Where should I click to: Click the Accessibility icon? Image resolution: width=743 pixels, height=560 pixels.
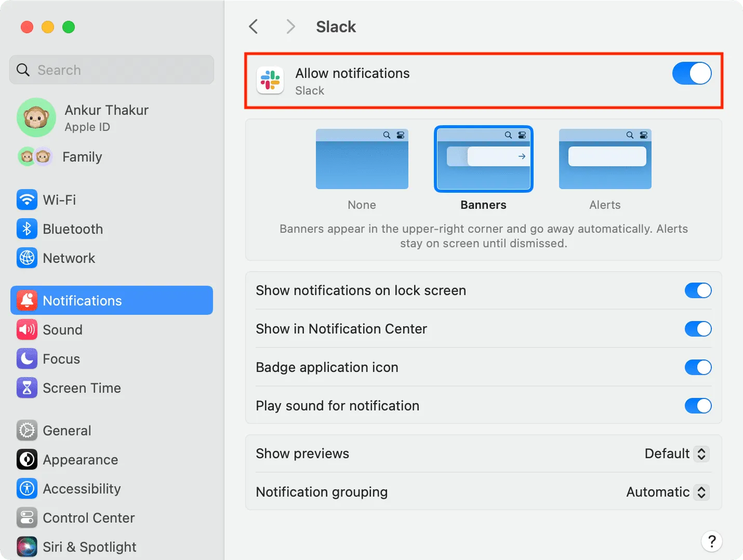pyautogui.click(x=27, y=488)
